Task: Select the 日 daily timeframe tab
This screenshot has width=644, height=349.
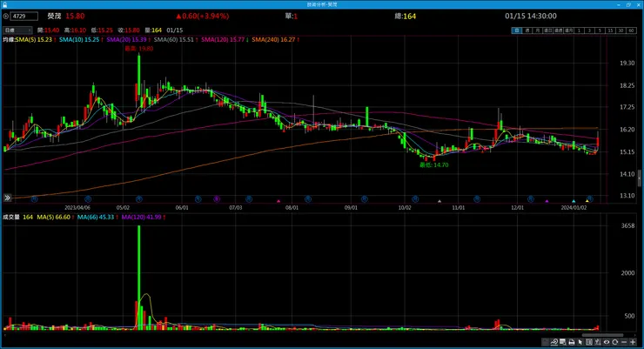Action: coord(517,30)
